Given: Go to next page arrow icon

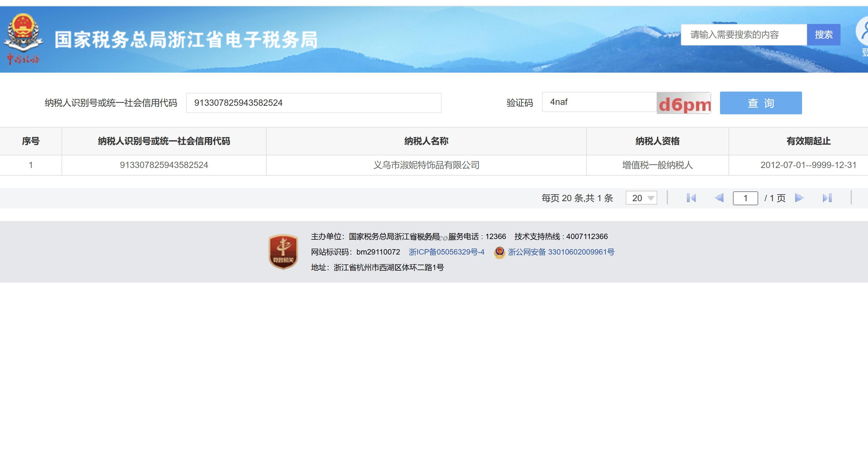Looking at the screenshot, I should [x=799, y=198].
